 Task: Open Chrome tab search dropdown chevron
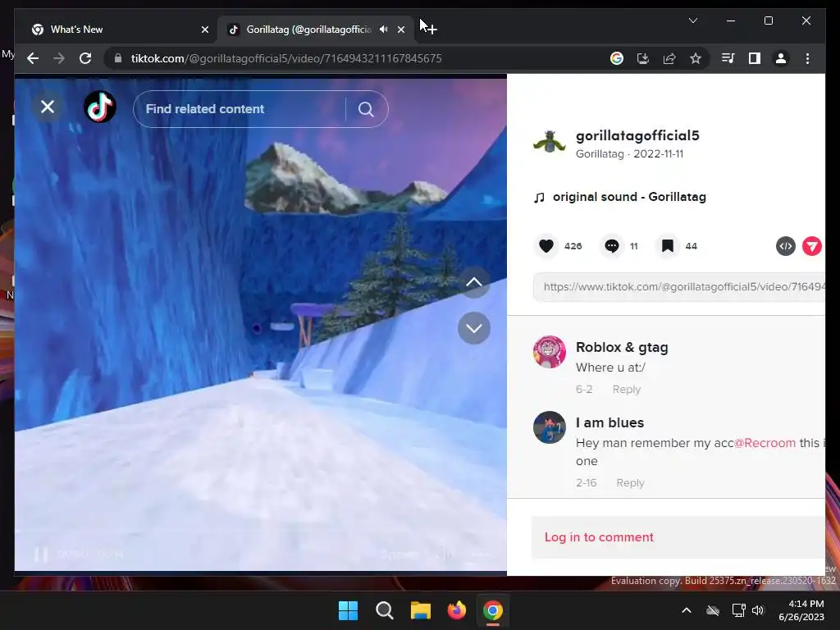click(692, 21)
